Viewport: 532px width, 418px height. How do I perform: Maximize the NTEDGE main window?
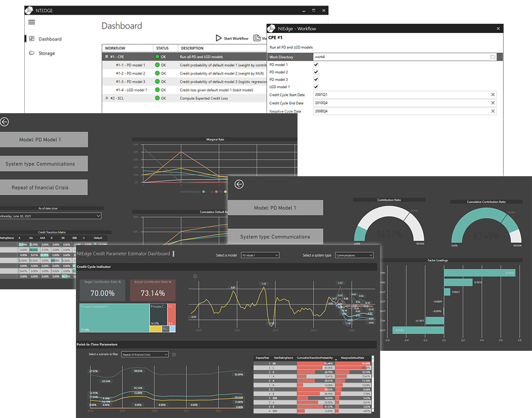[x=314, y=10]
